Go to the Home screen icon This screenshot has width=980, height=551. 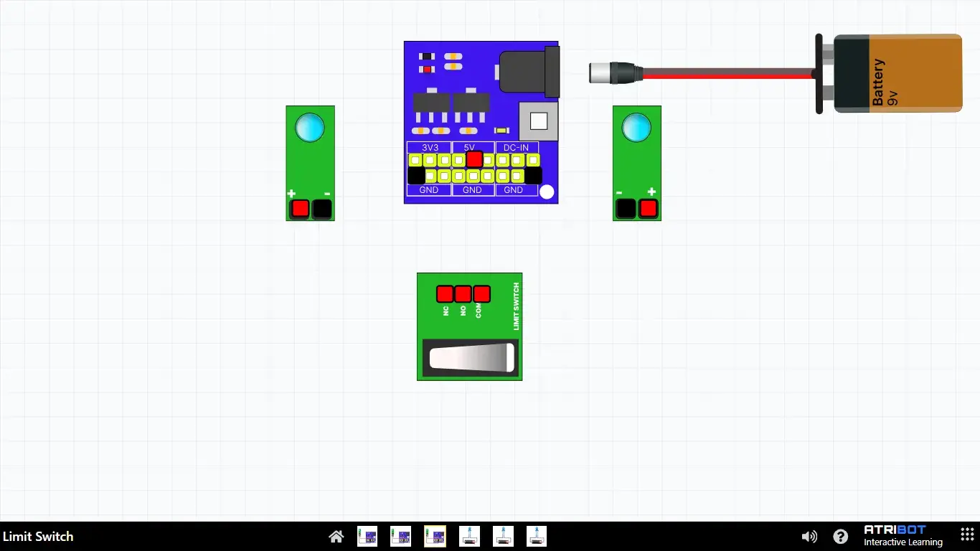click(x=336, y=537)
